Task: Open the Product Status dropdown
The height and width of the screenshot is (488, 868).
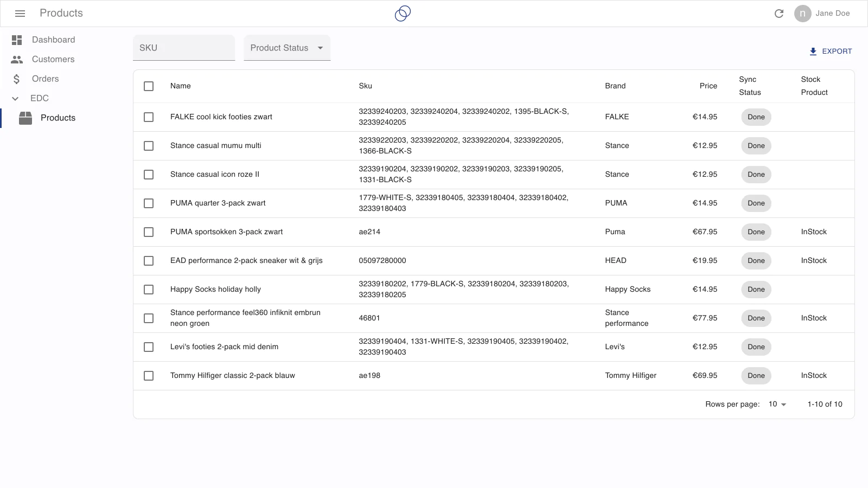Action: 287,48
